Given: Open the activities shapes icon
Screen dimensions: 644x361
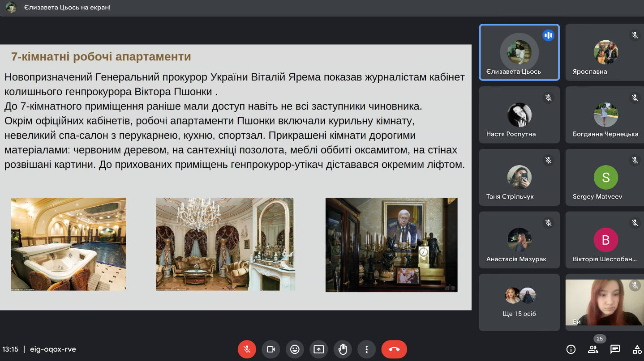Looking at the screenshot, I should click(636, 349).
